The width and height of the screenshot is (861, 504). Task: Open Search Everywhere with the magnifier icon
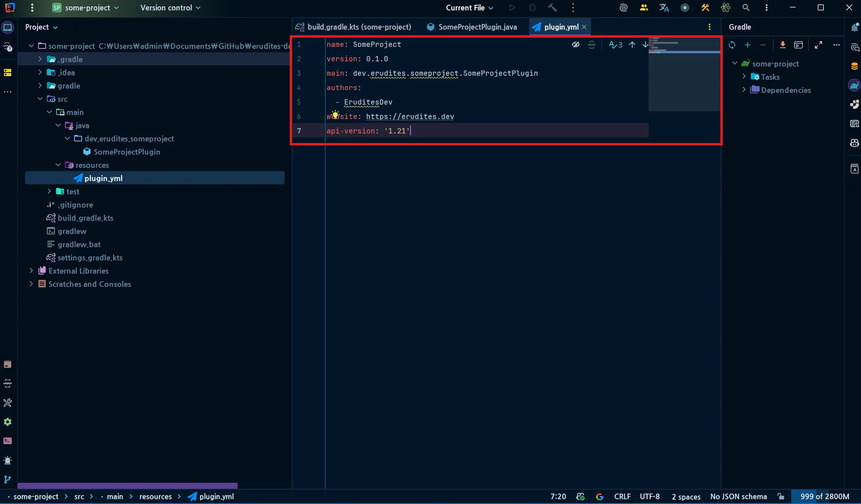pyautogui.click(x=746, y=8)
